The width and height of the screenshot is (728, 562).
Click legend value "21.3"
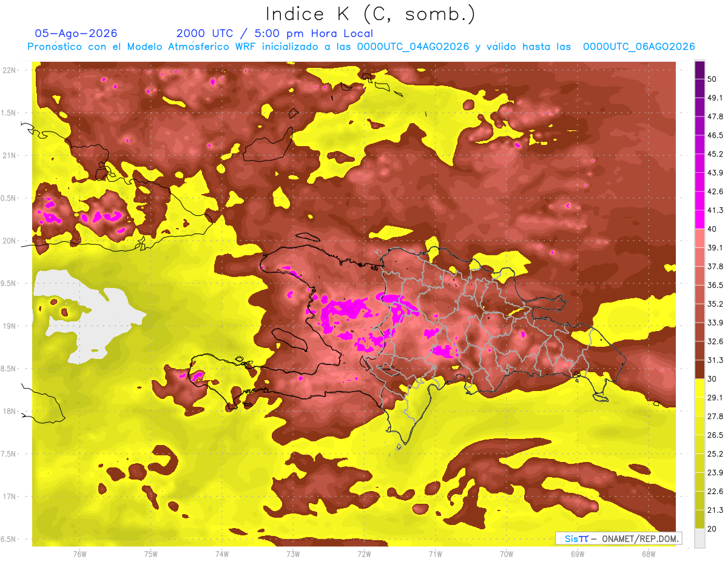coord(715,510)
